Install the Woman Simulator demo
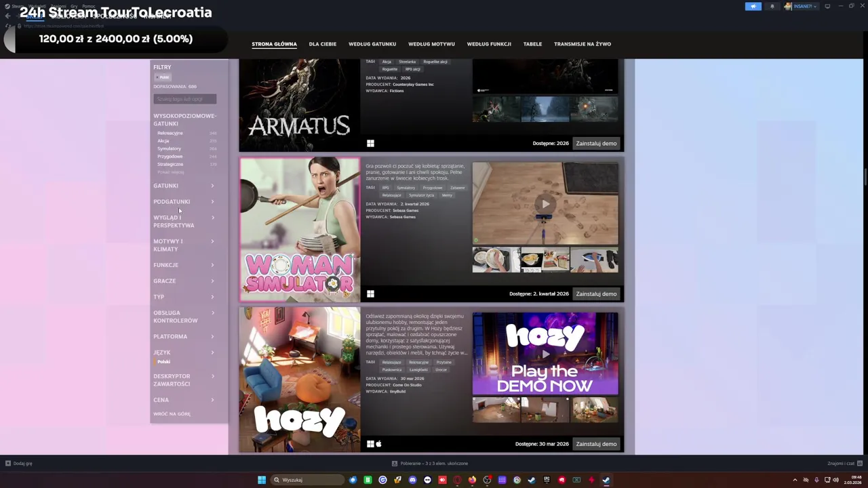The image size is (868, 488). pos(596,293)
